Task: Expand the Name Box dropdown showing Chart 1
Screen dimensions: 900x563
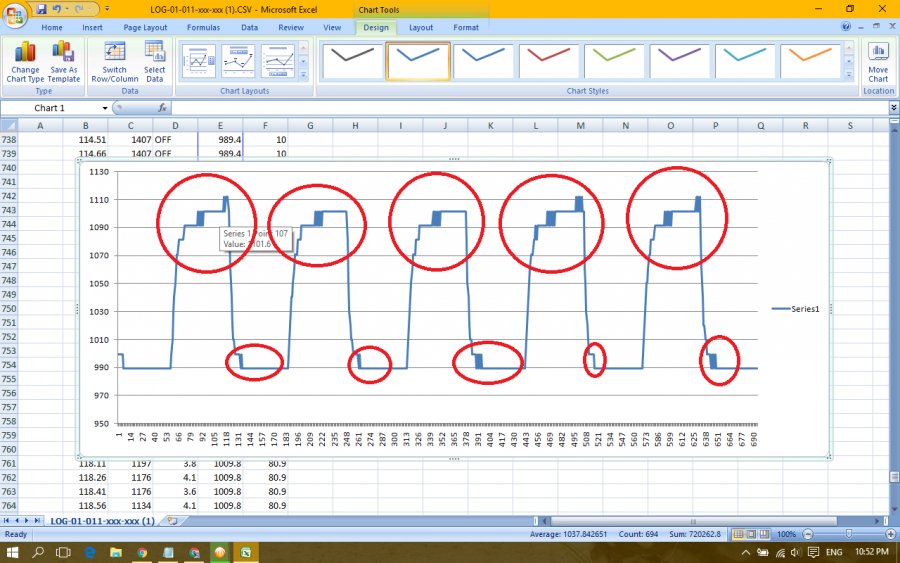Action: (x=105, y=108)
